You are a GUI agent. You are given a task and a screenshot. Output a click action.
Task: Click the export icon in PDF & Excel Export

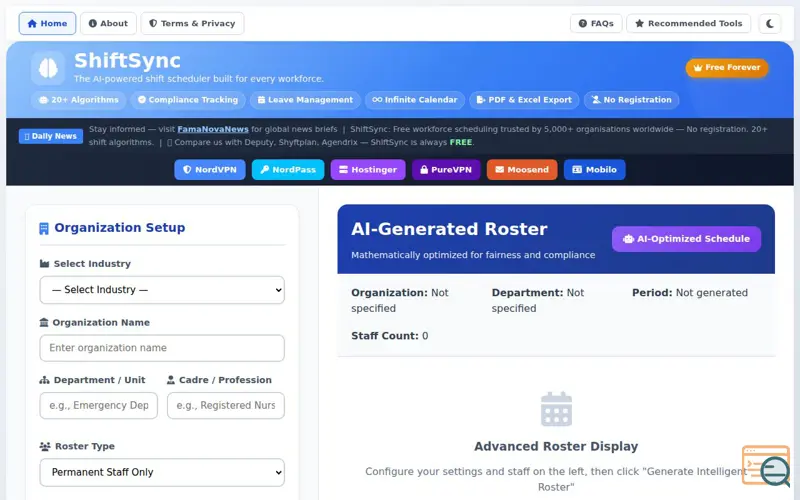pos(481,100)
